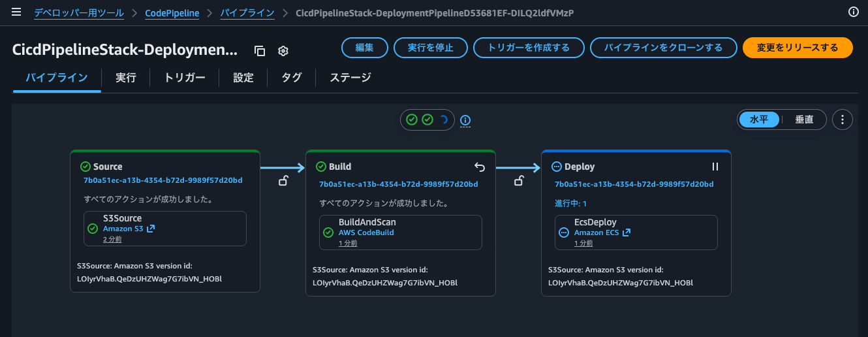Toggle the transition lock between Source and Build
868x337 pixels.
[x=283, y=181]
